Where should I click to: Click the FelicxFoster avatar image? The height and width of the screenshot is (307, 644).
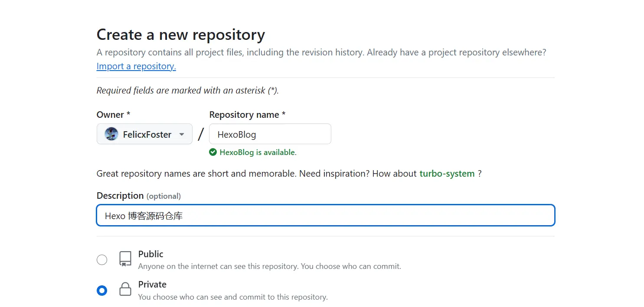tap(111, 134)
